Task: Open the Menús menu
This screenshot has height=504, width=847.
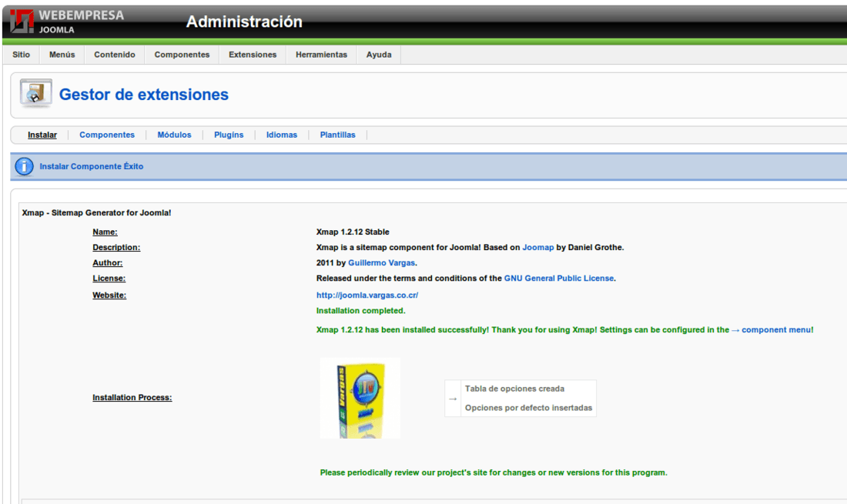Action: click(62, 55)
